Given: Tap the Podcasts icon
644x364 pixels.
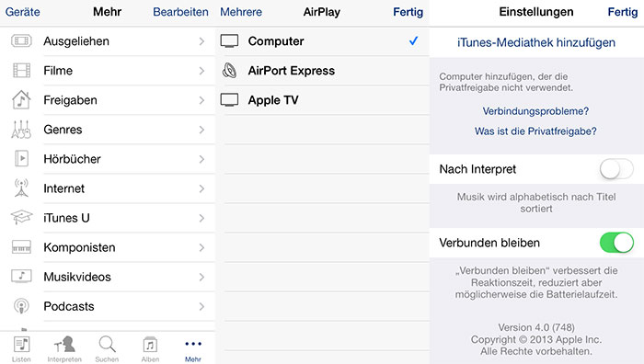Looking at the screenshot, I should click(21, 306).
